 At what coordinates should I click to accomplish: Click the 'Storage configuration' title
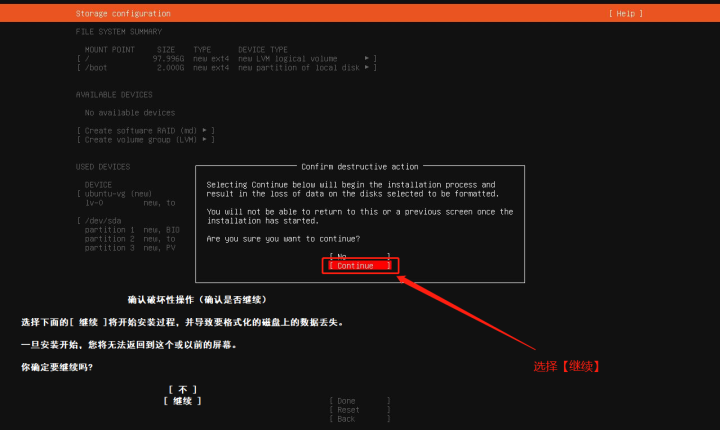tap(123, 14)
